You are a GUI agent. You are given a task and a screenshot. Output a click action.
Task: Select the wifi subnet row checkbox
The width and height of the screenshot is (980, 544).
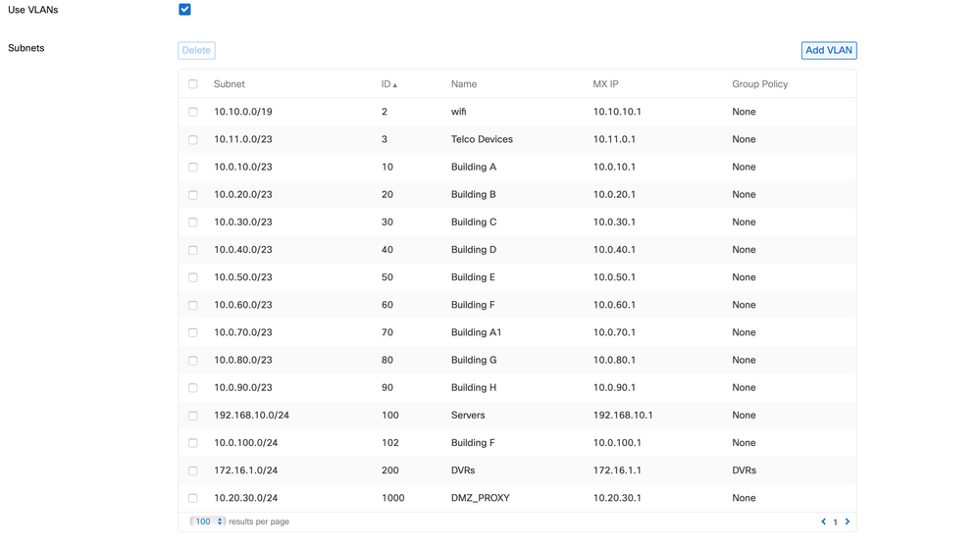[192, 112]
